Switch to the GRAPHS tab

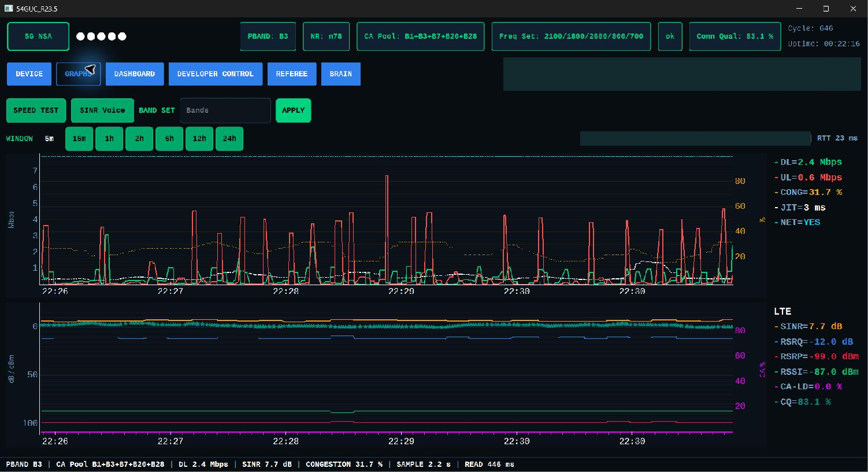click(79, 74)
